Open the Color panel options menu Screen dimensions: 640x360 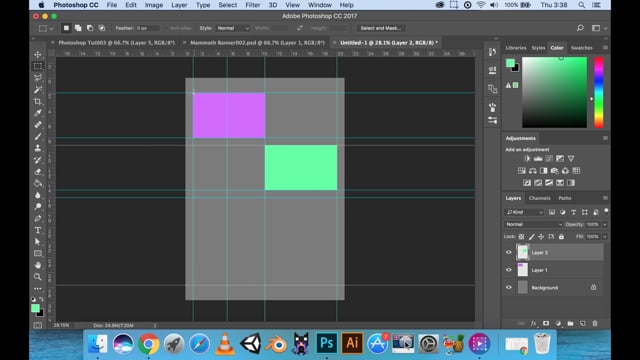(x=605, y=48)
